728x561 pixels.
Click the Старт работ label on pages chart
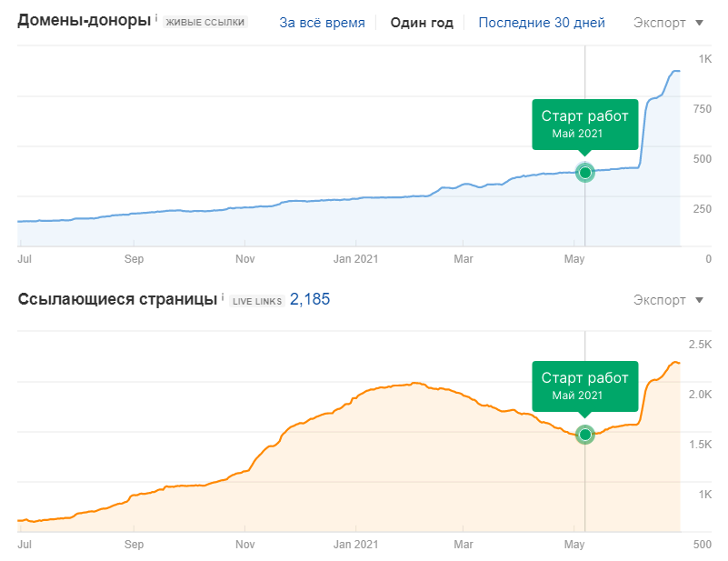(583, 386)
